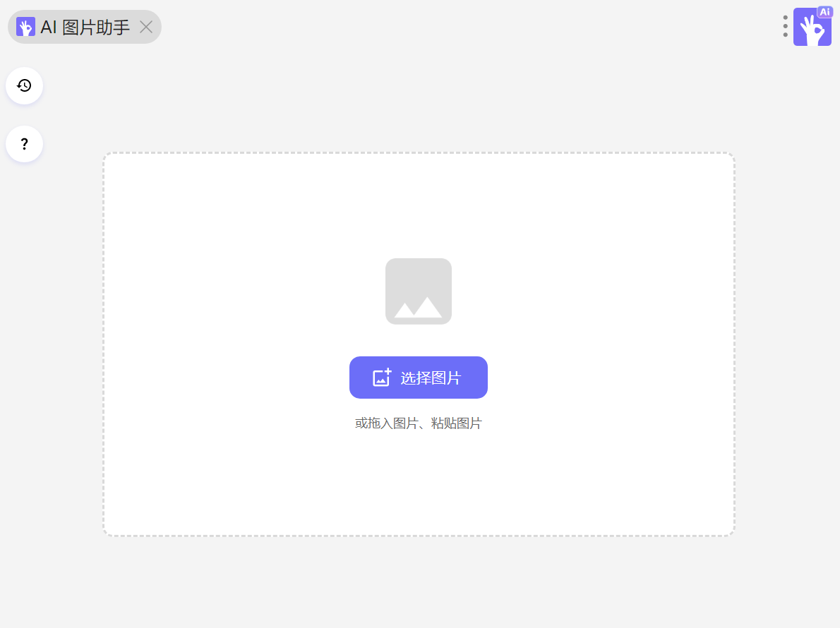The height and width of the screenshot is (628, 840).
Task: Close the AI 图片助手 chip with X
Action: click(x=146, y=27)
